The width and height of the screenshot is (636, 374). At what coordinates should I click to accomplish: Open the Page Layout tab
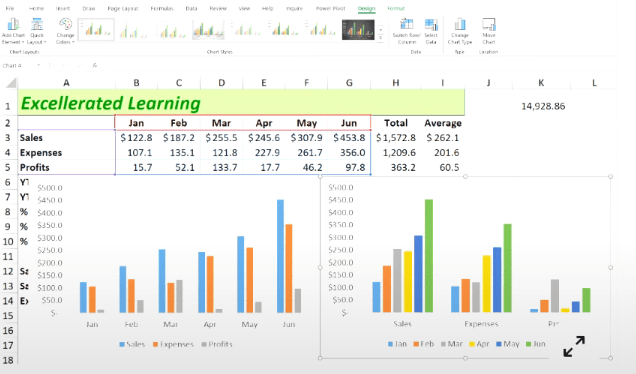click(122, 8)
